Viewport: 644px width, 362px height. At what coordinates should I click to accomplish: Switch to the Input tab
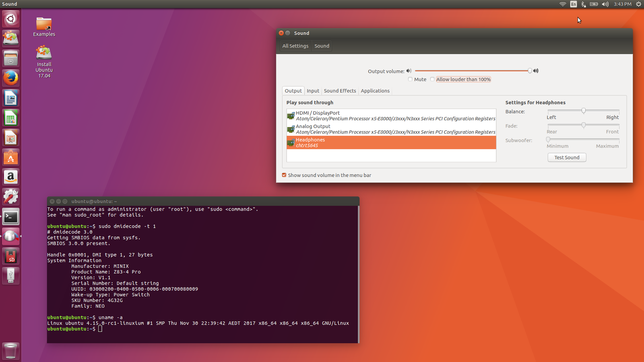click(313, 91)
